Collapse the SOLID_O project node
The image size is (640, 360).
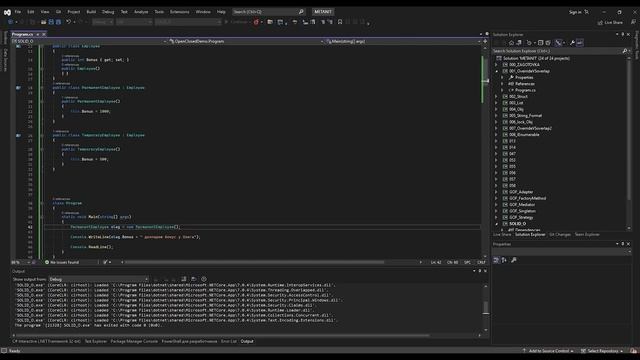click(x=497, y=224)
